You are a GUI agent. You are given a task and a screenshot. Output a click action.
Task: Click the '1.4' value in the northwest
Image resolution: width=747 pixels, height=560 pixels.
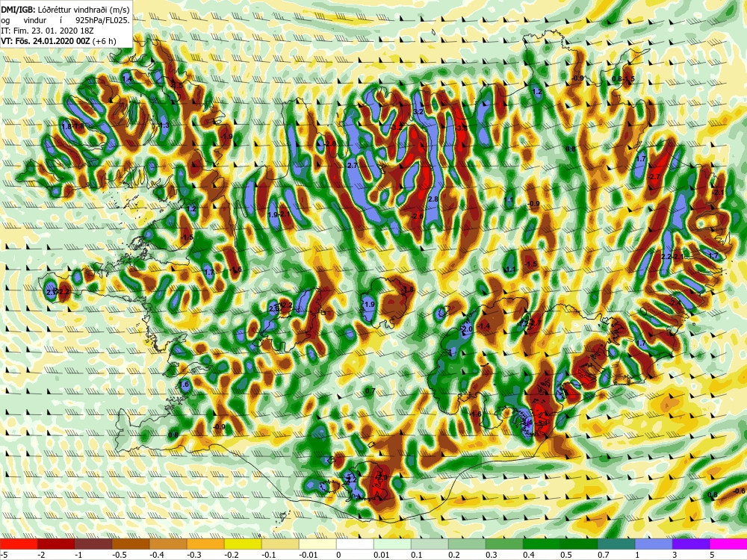pos(127,79)
